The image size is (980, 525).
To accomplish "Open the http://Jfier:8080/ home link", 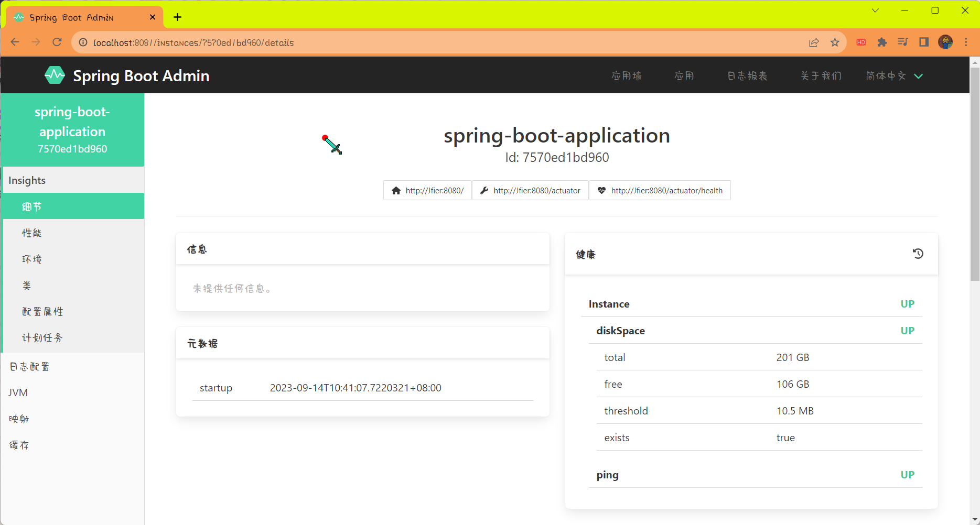I will coord(427,190).
